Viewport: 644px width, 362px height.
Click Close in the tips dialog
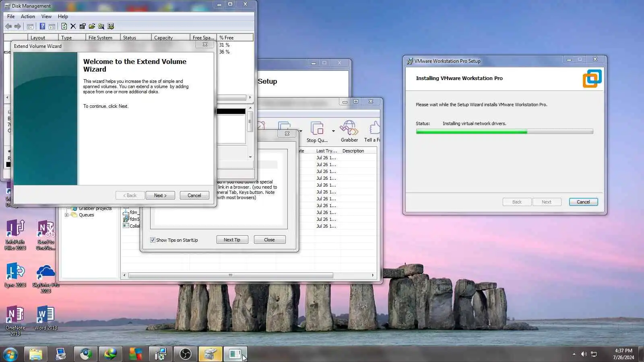(x=269, y=240)
